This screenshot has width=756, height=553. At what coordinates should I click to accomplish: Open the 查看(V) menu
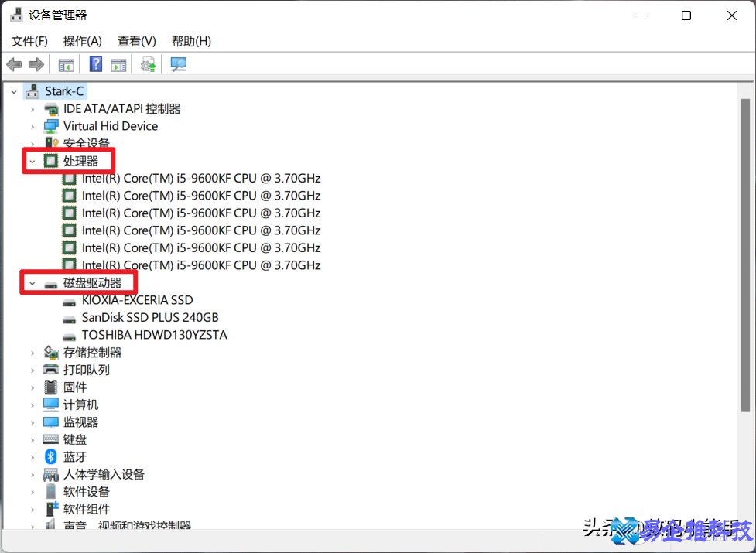click(x=136, y=41)
